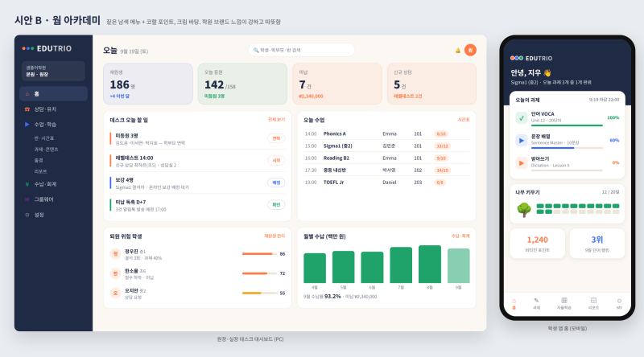Click 한소율's risk score bar showing 72
Viewport: 644px width, 357px height.
point(259,273)
